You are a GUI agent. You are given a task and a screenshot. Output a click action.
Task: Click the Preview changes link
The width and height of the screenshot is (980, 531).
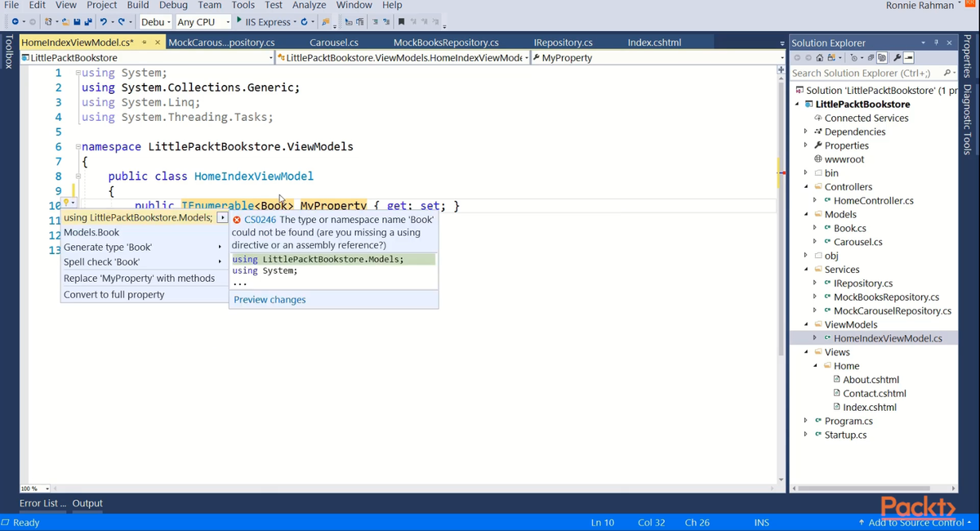coord(269,300)
